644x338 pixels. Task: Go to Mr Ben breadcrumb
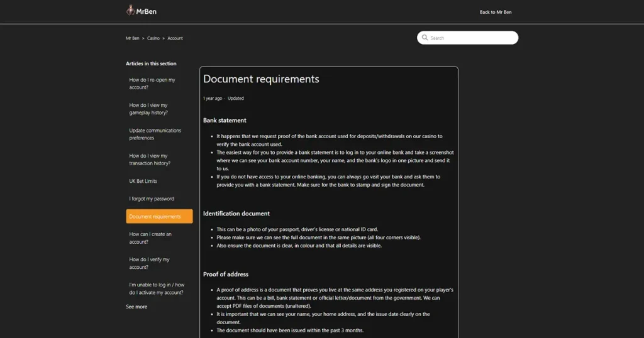pyautogui.click(x=132, y=38)
